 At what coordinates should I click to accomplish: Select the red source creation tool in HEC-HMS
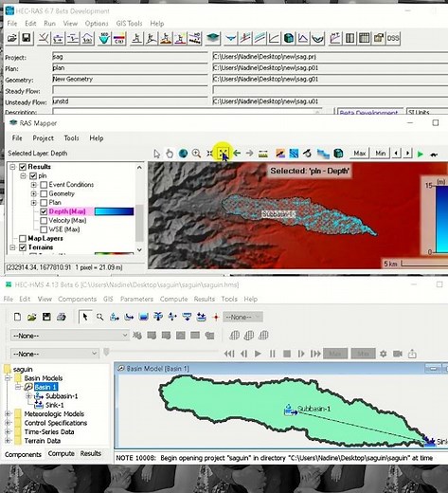[x=216, y=317]
